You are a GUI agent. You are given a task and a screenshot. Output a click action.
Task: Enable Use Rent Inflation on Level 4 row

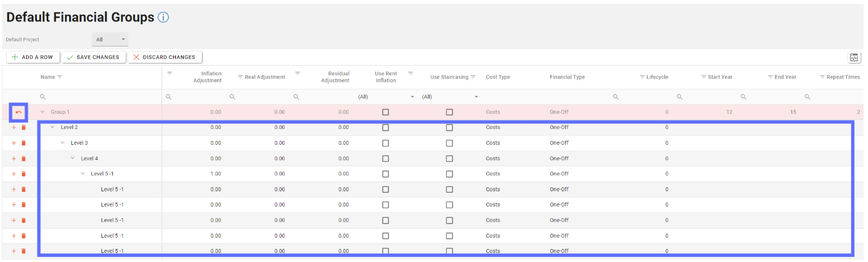[x=386, y=158]
